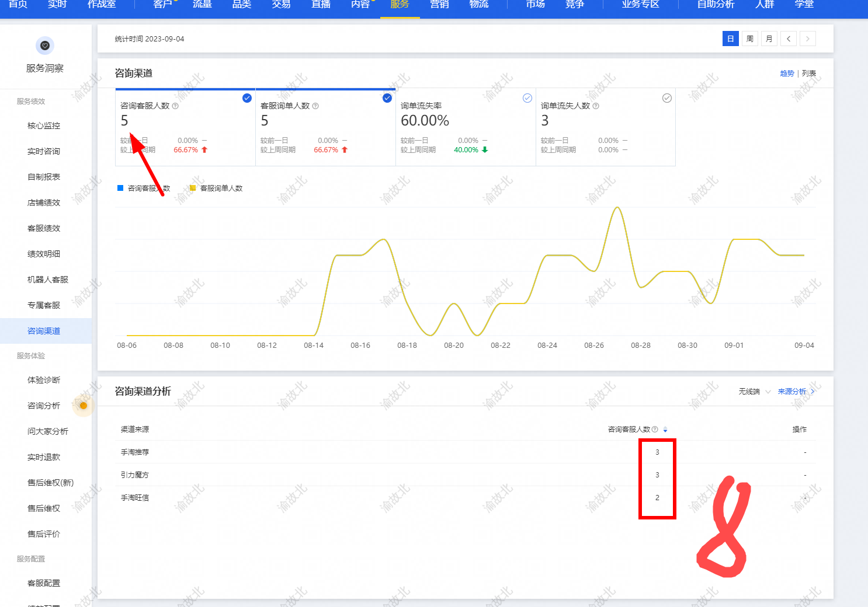Uncheck the 客服询单人数 metric card
Viewport: 868px width, 607px height.
pos(387,98)
